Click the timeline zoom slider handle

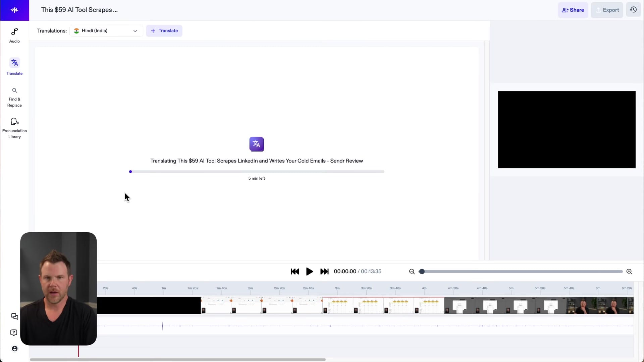point(422,271)
